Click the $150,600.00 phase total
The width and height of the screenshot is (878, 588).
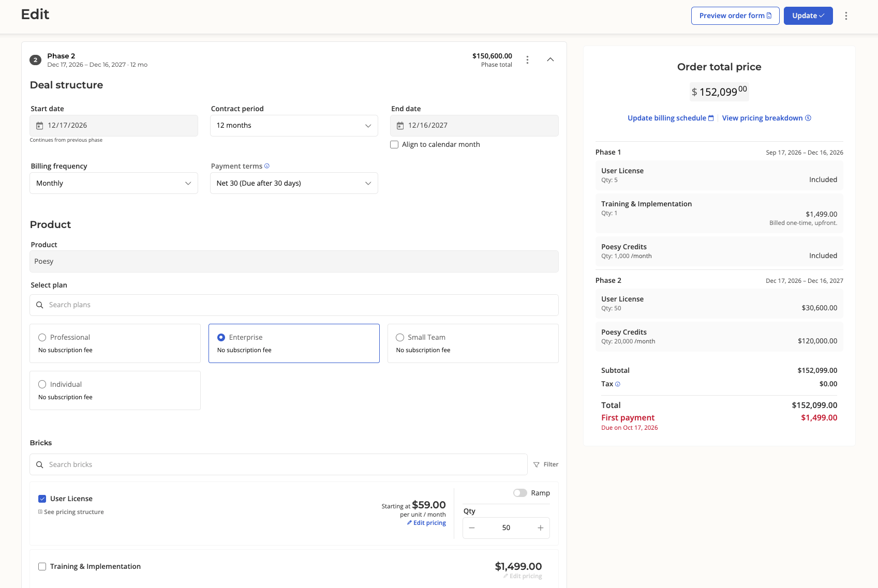(492, 56)
